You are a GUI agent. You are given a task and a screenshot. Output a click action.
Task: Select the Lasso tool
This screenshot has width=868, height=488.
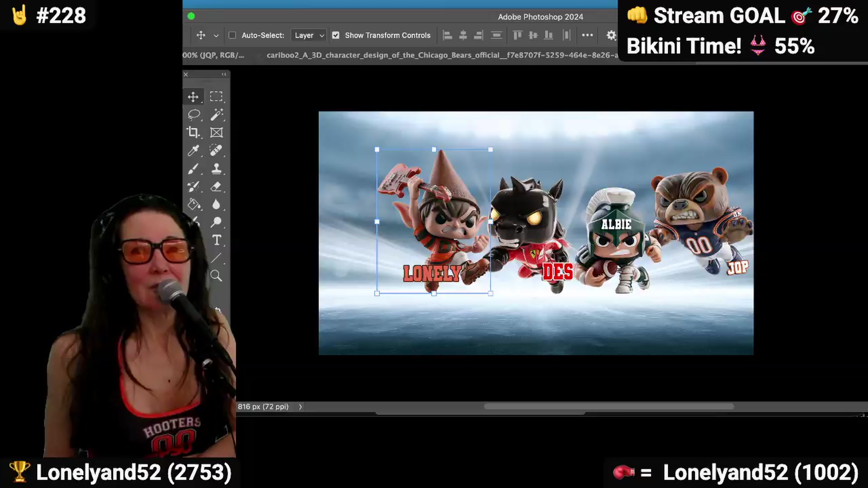pyautogui.click(x=193, y=115)
